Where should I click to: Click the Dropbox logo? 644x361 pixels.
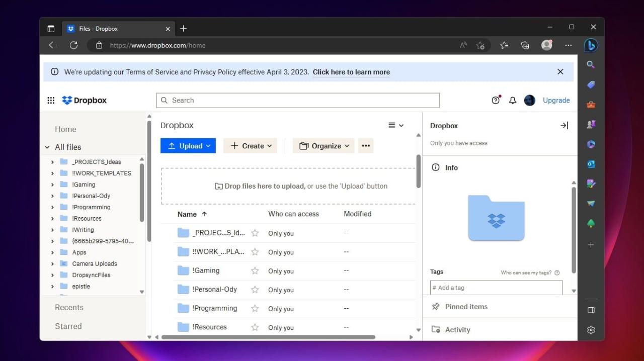tap(84, 100)
